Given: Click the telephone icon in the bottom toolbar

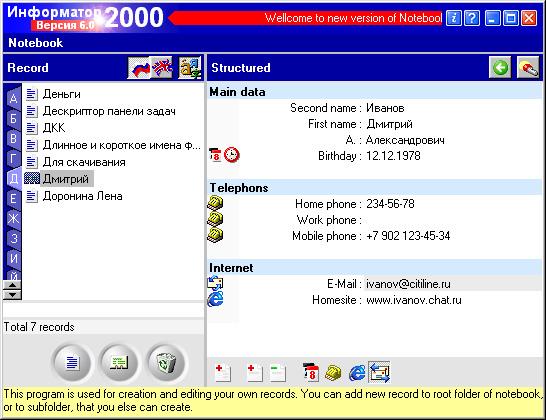Looking at the screenshot, I should coord(334,373).
